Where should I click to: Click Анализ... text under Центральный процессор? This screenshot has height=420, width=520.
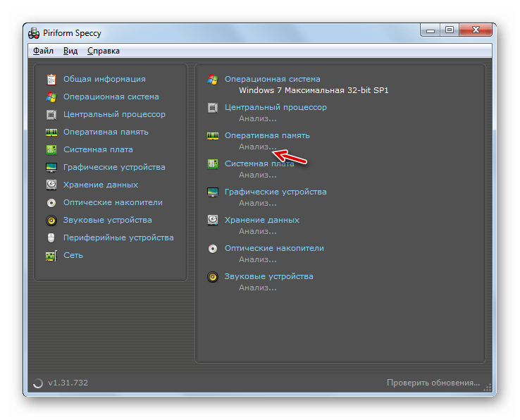(x=258, y=119)
